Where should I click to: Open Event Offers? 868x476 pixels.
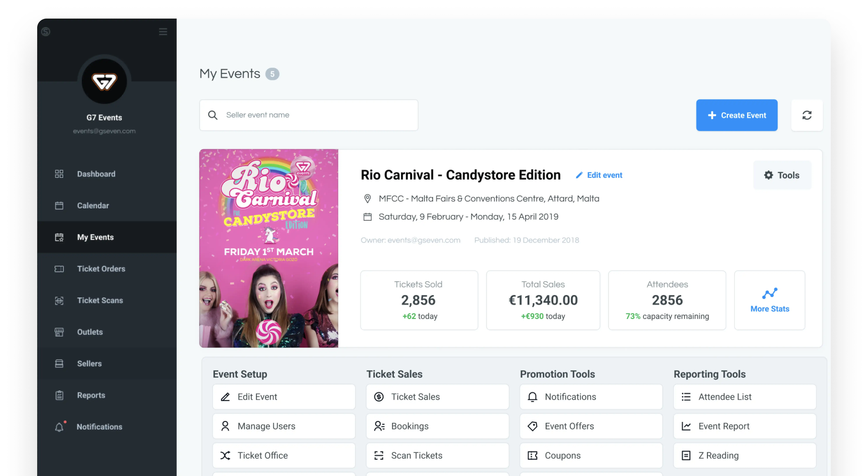click(591, 426)
